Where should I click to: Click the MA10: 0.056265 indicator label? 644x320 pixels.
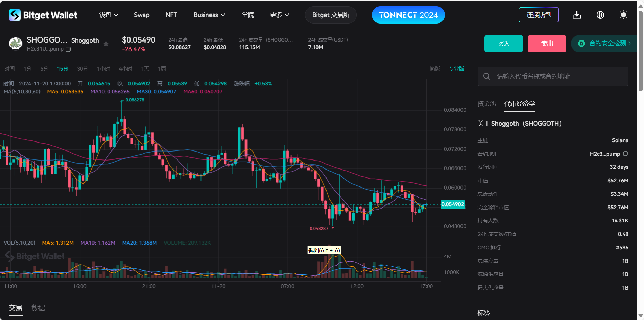(110, 92)
